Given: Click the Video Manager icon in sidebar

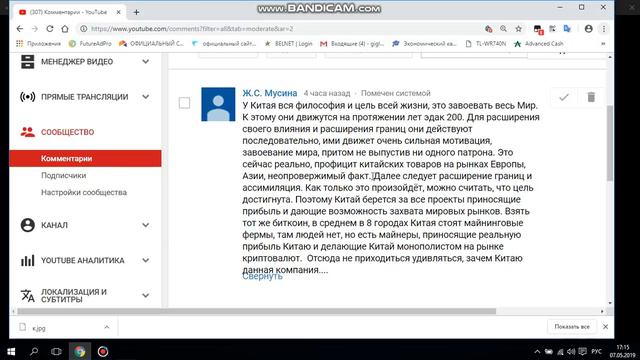Looking at the screenshot, I should pos(28,62).
